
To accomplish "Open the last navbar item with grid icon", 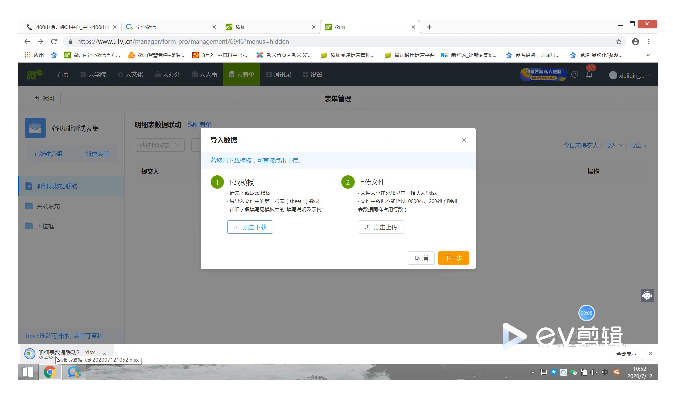I will (x=312, y=75).
